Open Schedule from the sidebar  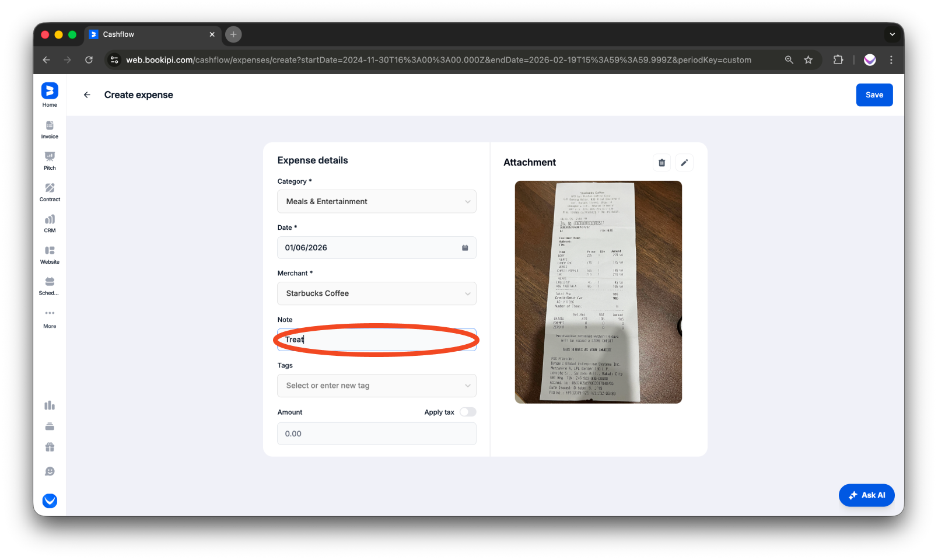coord(50,286)
